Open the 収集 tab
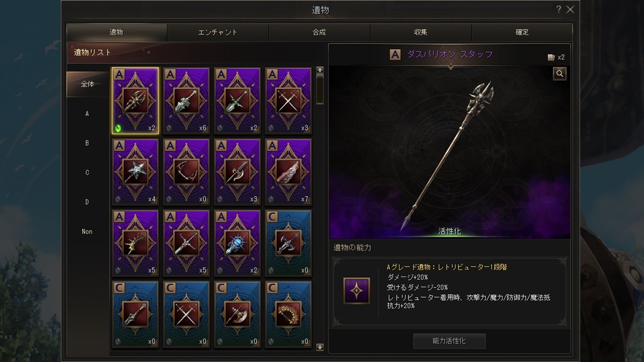This screenshot has width=644, height=362. [x=421, y=32]
